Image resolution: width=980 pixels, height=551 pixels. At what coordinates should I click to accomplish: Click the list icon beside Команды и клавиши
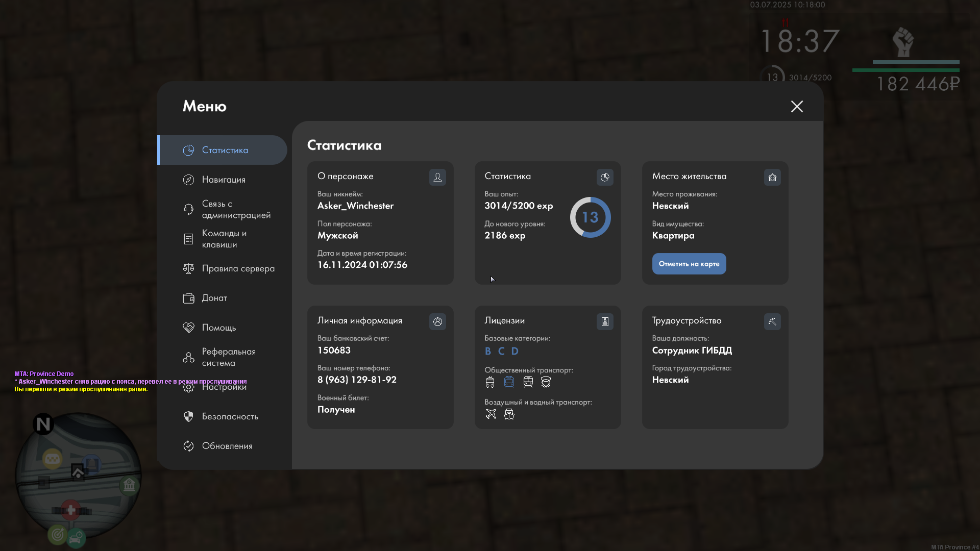(188, 239)
